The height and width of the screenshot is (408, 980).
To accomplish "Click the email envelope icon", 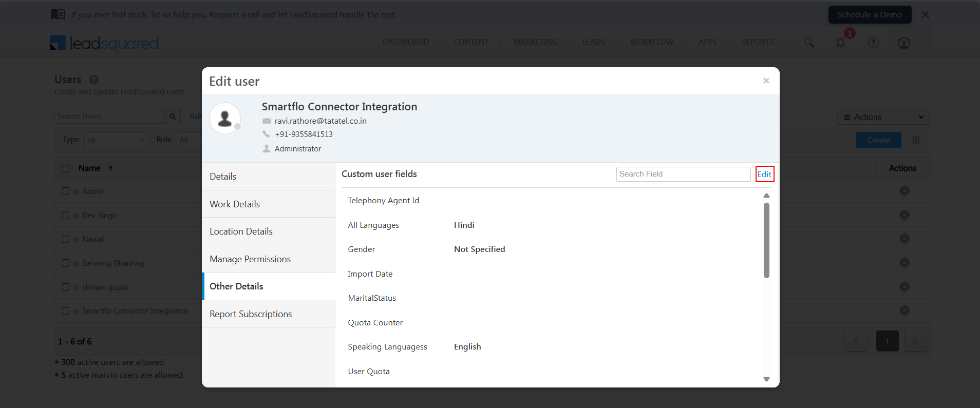I will pos(267,121).
